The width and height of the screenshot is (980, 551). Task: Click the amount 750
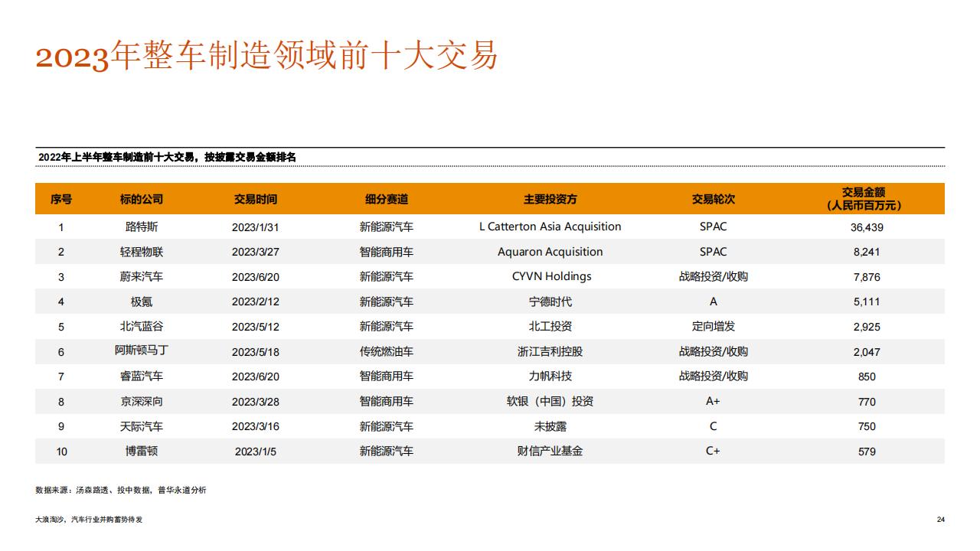point(867,426)
